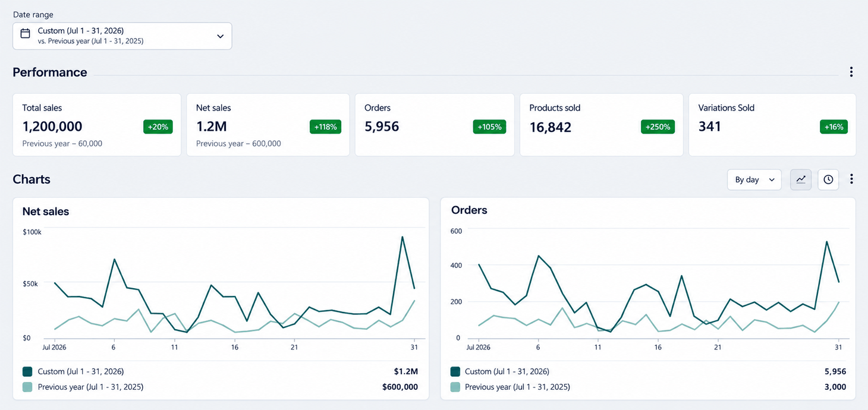Click the $600,000 value in Net sales legend
The height and width of the screenshot is (410, 868).
coord(400,387)
